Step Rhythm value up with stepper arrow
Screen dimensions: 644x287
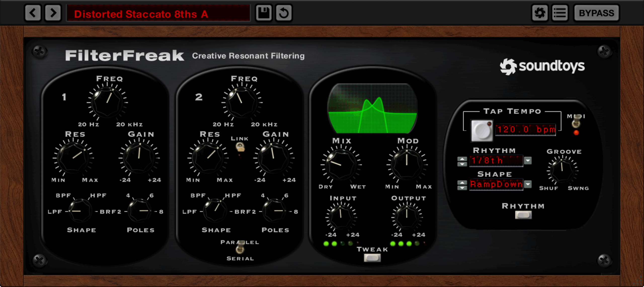click(x=462, y=158)
